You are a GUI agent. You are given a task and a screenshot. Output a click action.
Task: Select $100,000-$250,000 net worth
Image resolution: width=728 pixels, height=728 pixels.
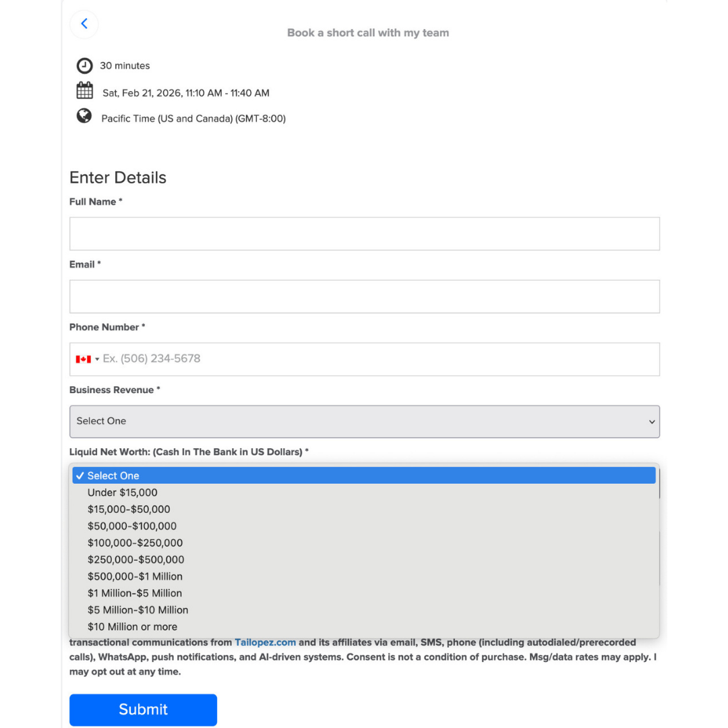pos(364,542)
